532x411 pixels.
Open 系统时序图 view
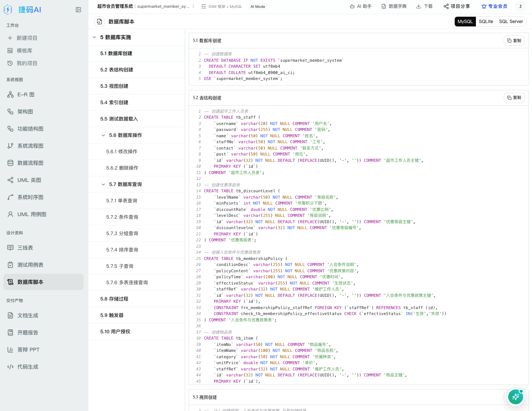pyautogui.click(x=43, y=197)
